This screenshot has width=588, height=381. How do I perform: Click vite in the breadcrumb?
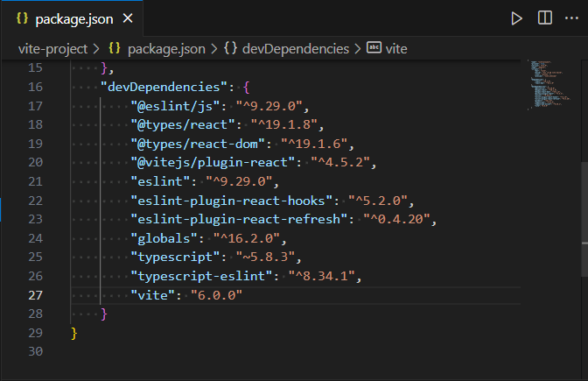pyautogui.click(x=396, y=49)
